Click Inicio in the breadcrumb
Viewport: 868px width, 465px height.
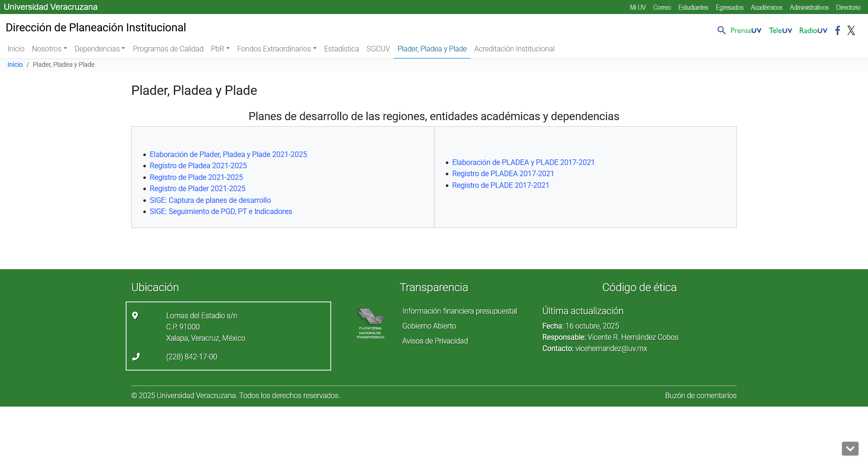[x=15, y=64]
